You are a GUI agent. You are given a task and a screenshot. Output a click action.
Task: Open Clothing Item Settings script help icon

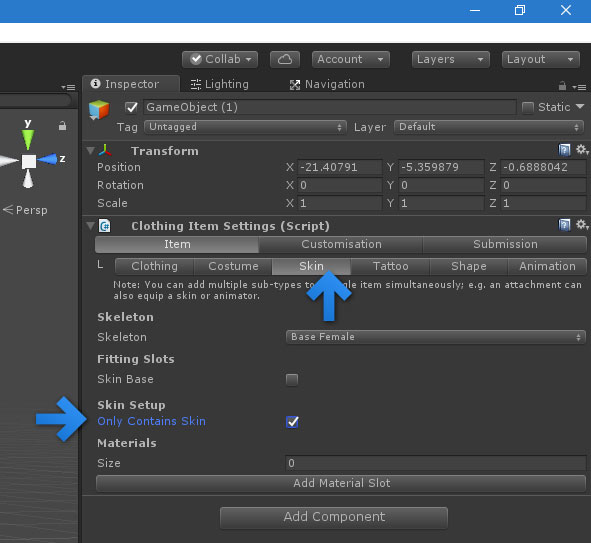[x=564, y=225]
